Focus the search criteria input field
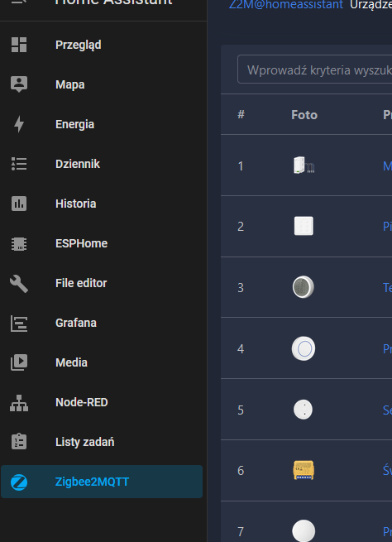Image resolution: width=392 pixels, height=542 pixels. 314,70
